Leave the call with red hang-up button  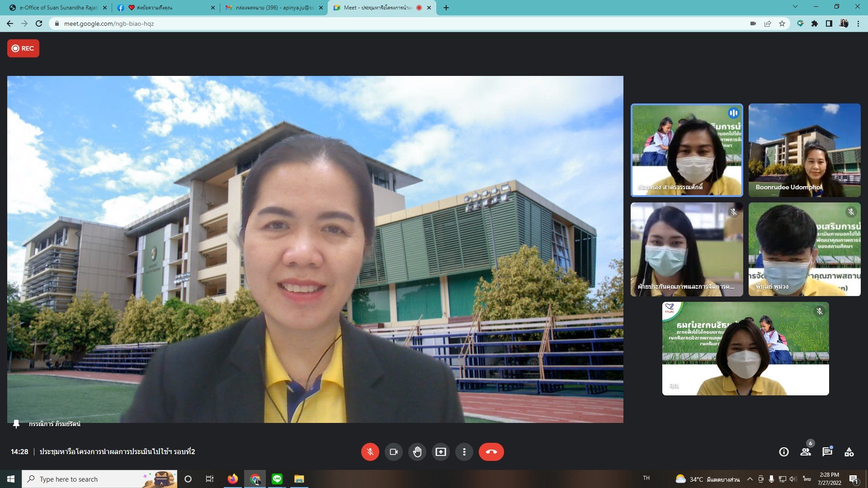pyautogui.click(x=491, y=452)
